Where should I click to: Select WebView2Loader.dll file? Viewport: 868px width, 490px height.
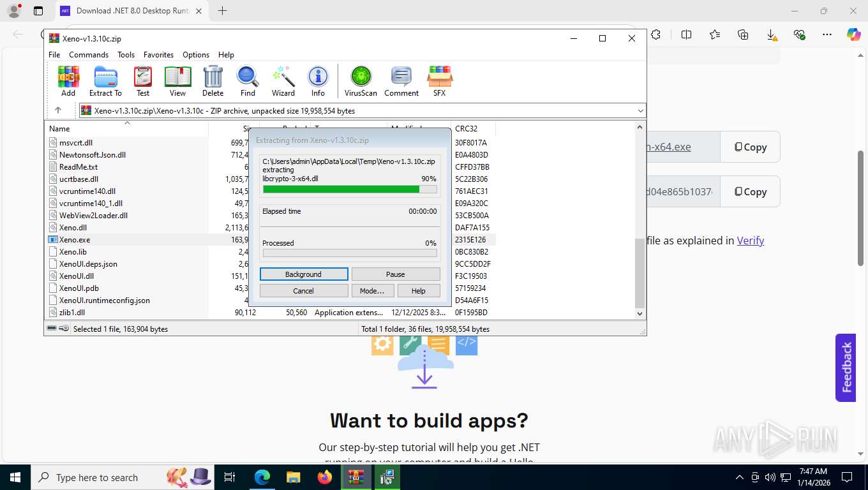tap(93, 216)
